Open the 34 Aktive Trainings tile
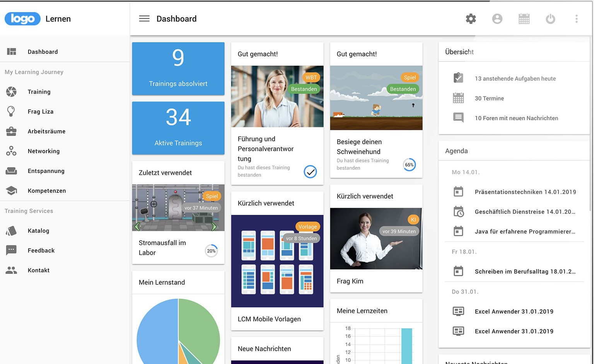This screenshot has height=364, width=594. coord(178,128)
